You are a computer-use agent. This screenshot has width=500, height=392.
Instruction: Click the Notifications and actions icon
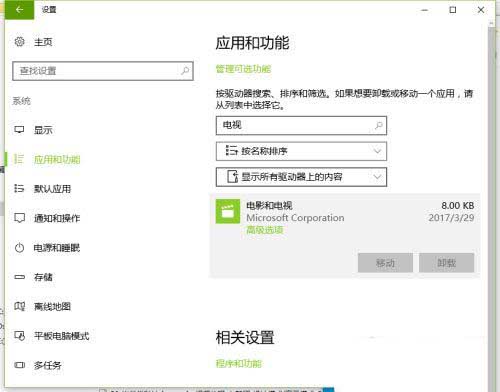[19, 218]
